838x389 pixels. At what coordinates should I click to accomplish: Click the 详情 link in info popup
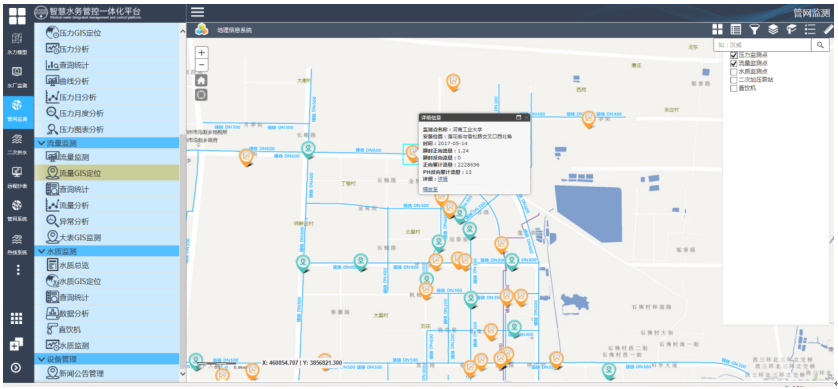pyautogui.click(x=443, y=179)
